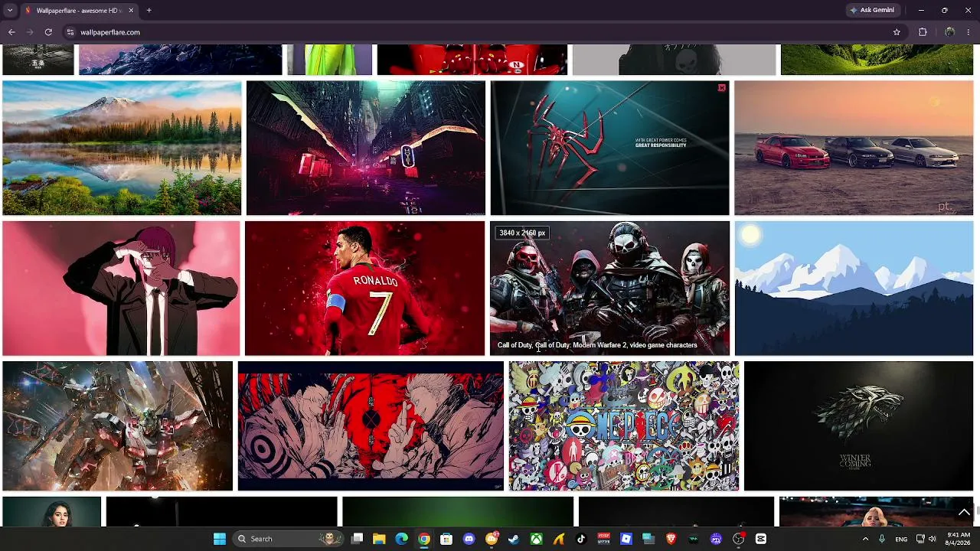Go back to the previous page

coord(11,32)
